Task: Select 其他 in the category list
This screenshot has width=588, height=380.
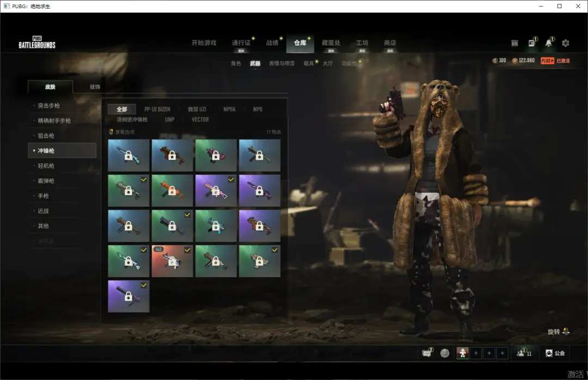Action: [62, 226]
